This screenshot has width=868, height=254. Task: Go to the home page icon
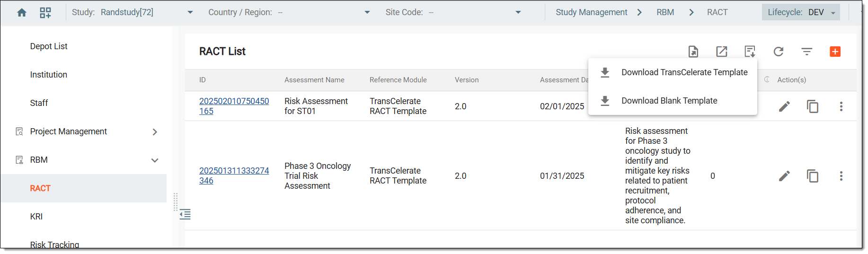pos(22,13)
